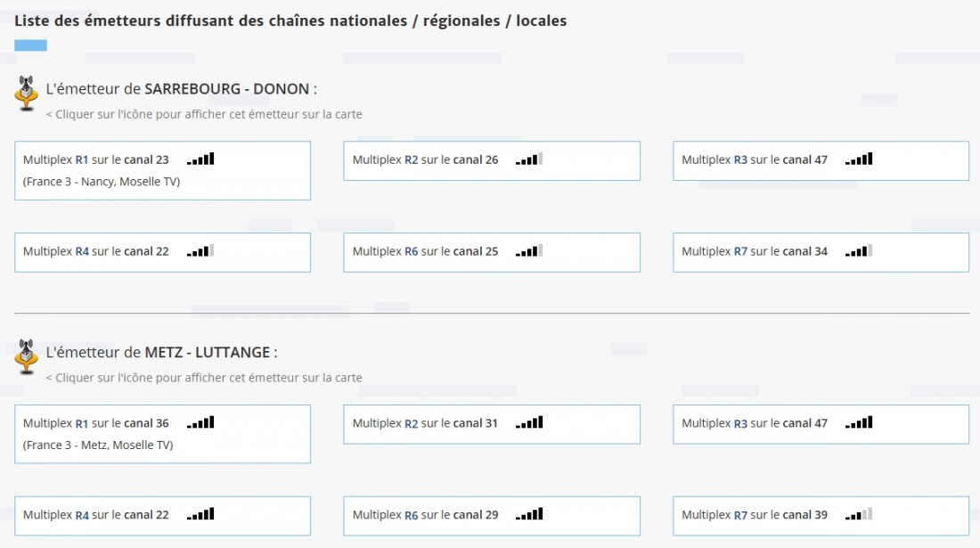Click signal bars for Metz R1 canal 36
Image resolution: width=980 pixels, height=548 pixels.
point(200,422)
